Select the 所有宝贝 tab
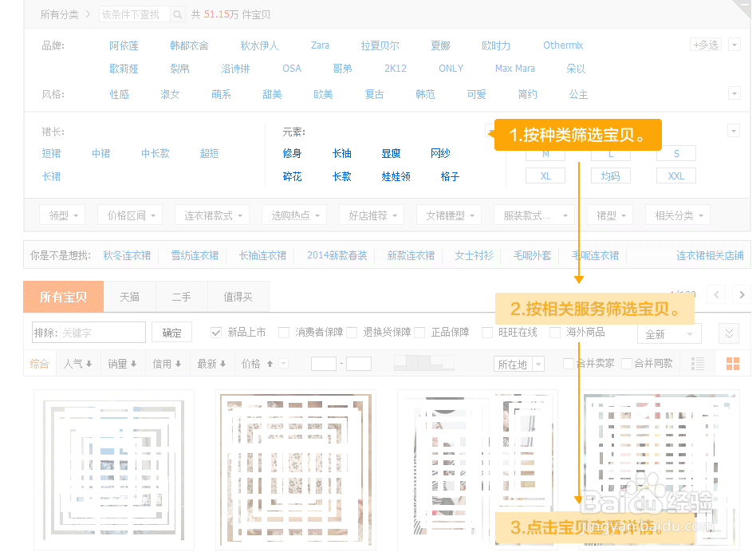 click(x=63, y=297)
